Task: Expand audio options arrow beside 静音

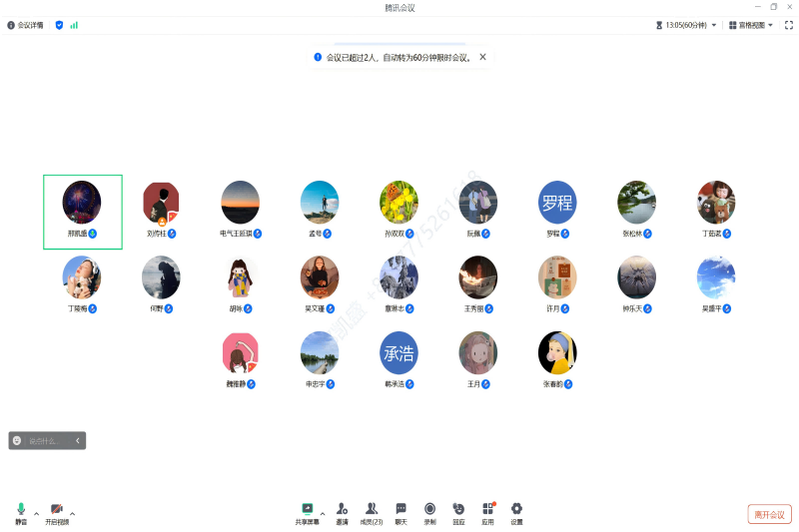Action: [x=36, y=513]
